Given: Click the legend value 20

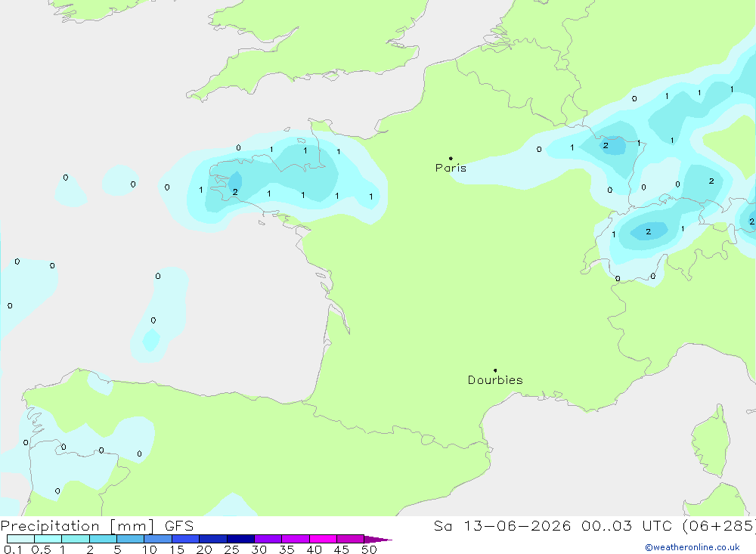Looking at the screenshot, I should click(204, 549).
